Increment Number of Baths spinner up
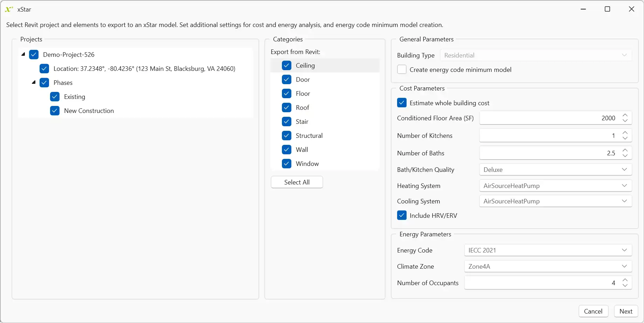 [x=625, y=150]
